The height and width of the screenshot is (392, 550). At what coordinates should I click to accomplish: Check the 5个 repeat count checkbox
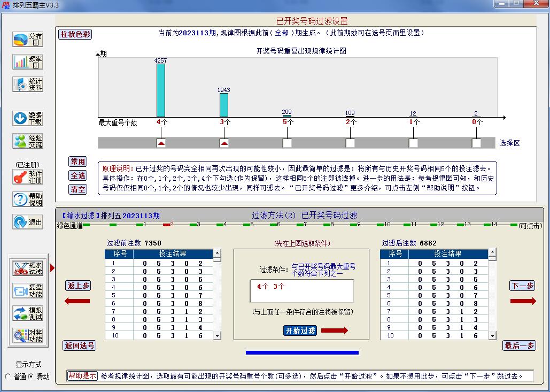pyautogui.click(x=287, y=143)
